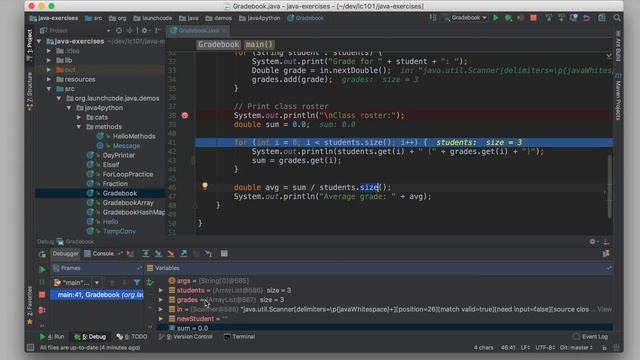The image size is (640, 360).
Task: Select HelloMethods class in Project tree
Action: click(134, 136)
